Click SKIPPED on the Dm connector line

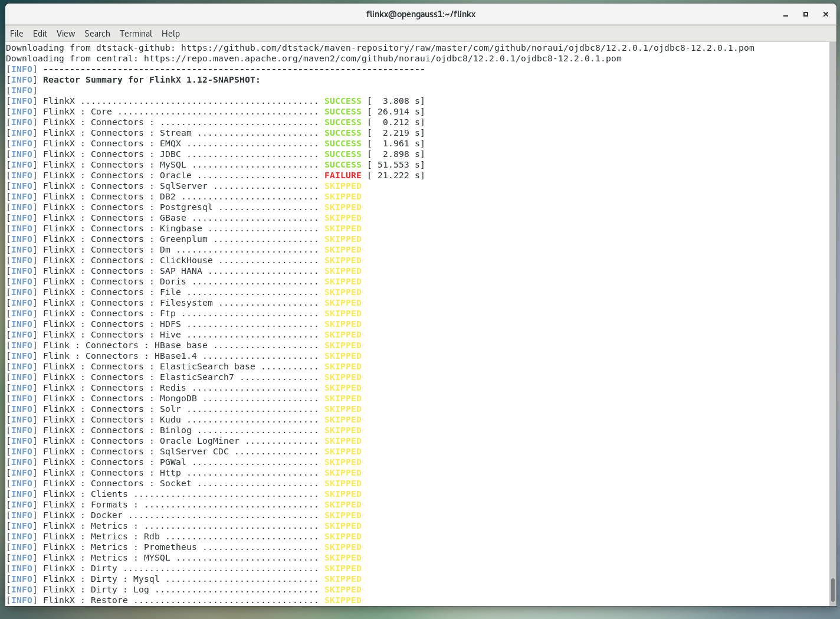[x=343, y=250]
